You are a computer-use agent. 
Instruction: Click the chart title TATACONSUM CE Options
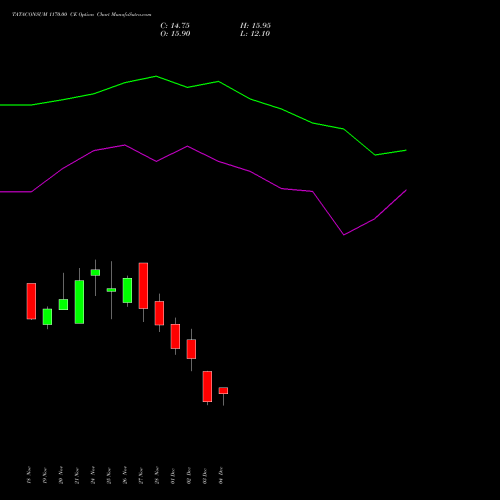click(x=82, y=15)
